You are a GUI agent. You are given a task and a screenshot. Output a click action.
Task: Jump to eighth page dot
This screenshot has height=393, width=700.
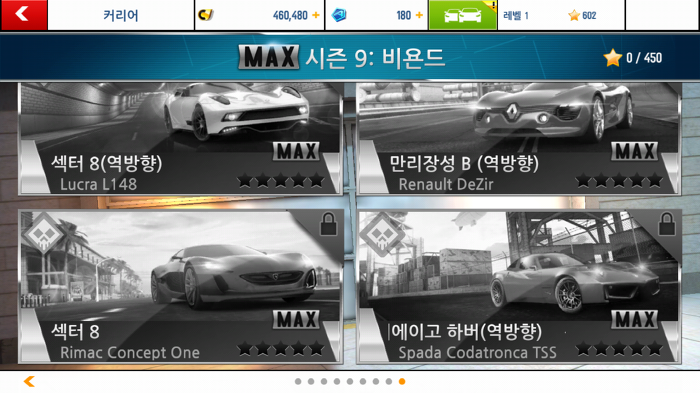click(x=389, y=381)
